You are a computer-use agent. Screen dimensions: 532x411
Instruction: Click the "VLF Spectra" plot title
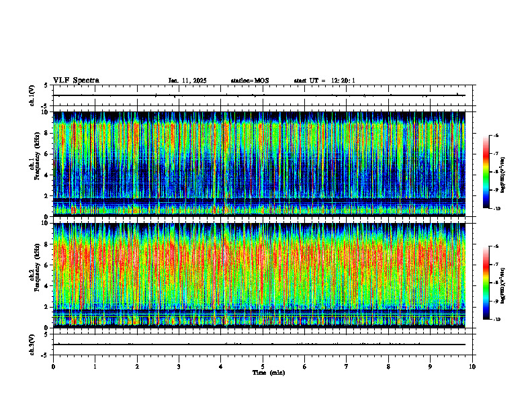(76, 81)
